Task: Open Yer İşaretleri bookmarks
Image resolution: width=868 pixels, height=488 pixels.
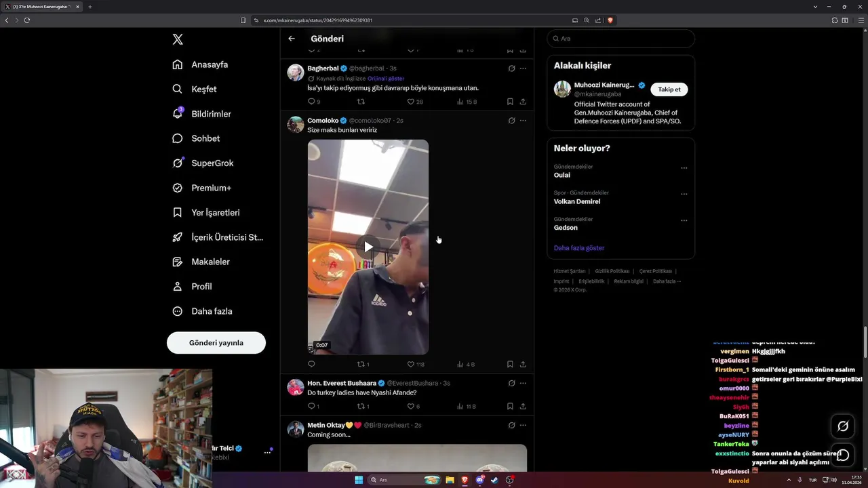Action: [x=206, y=212]
